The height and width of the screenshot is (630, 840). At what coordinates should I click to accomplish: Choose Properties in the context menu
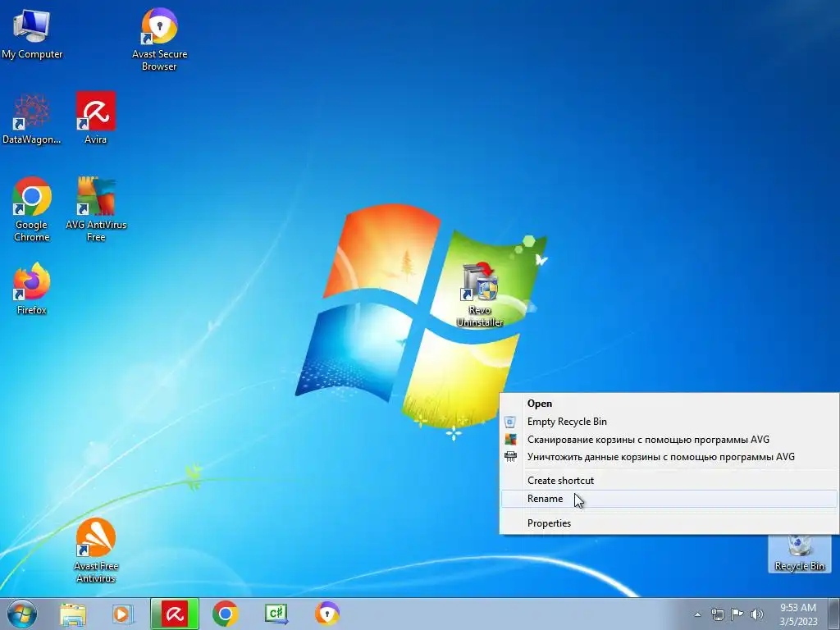(x=669, y=523)
